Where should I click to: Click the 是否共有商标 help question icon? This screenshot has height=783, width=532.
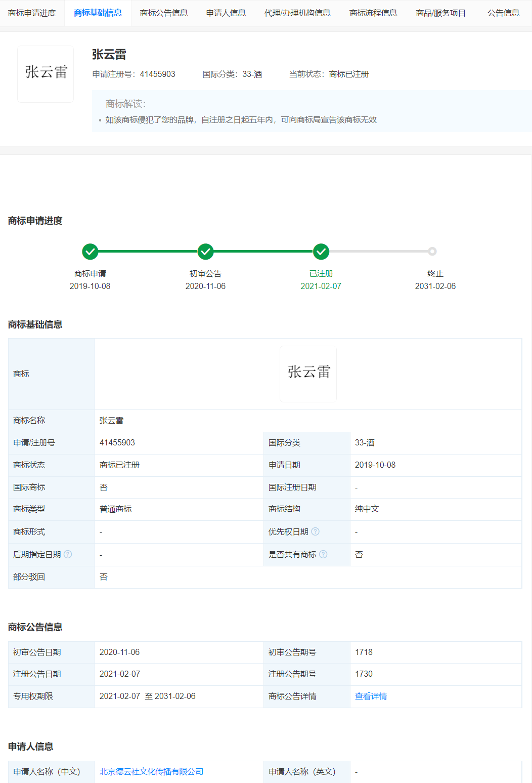click(x=323, y=554)
